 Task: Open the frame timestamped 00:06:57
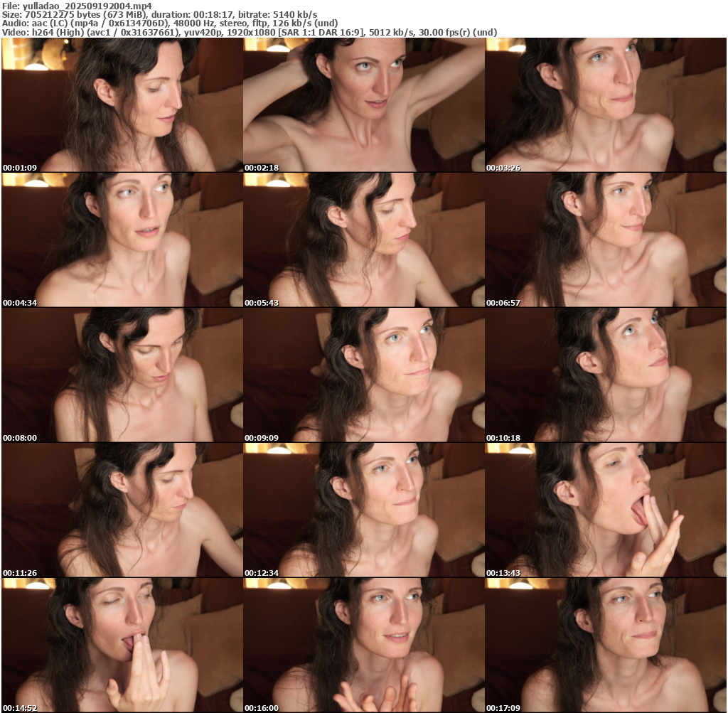(x=605, y=240)
